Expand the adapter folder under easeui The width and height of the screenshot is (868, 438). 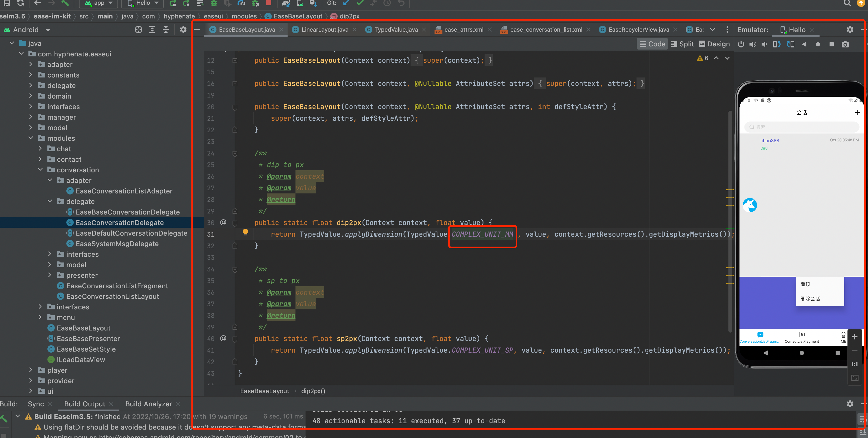[31, 64]
